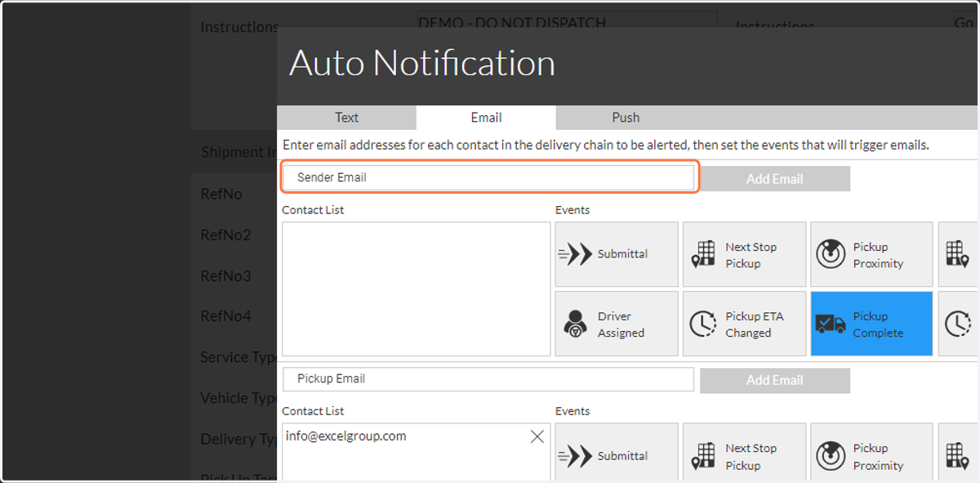
Task: Click the RefNo4 label in background form
Action: pos(225,316)
